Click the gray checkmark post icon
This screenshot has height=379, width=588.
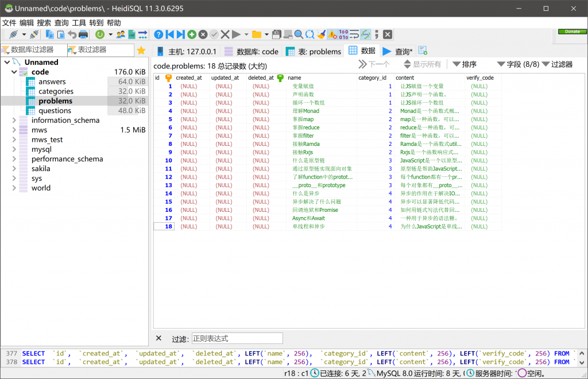(214, 34)
